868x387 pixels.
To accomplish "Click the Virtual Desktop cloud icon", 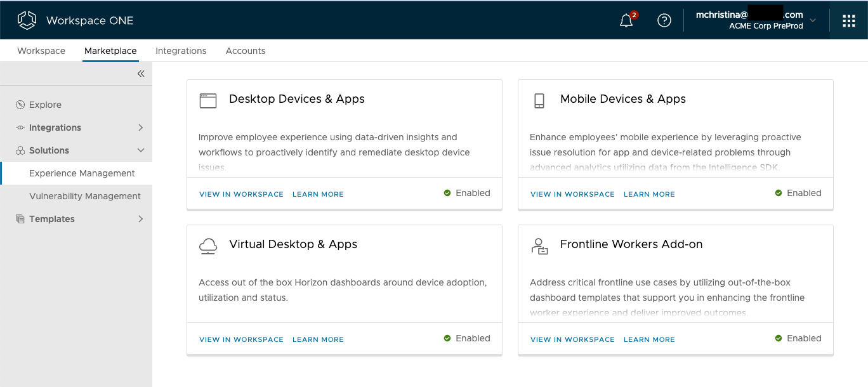I will pyautogui.click(x=208, y=246).
